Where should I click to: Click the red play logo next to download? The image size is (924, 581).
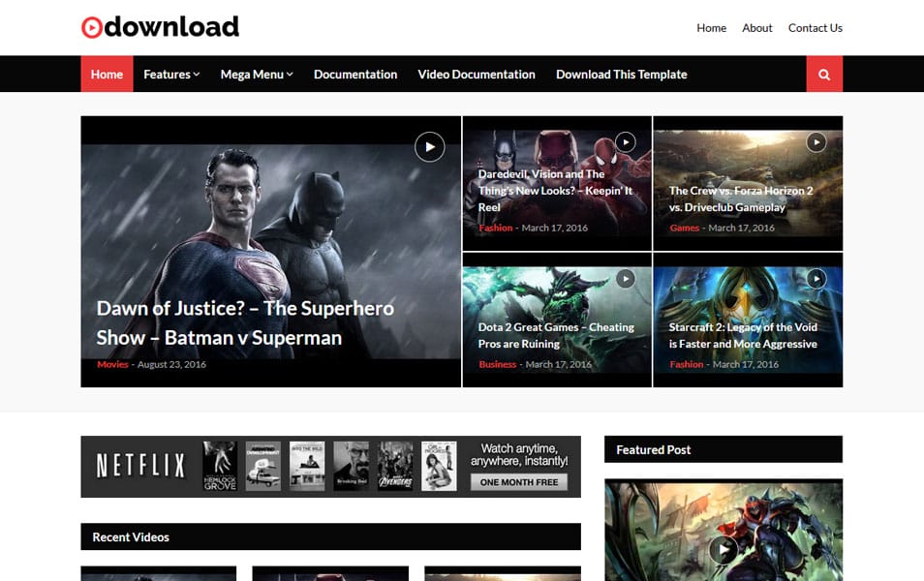92,26
